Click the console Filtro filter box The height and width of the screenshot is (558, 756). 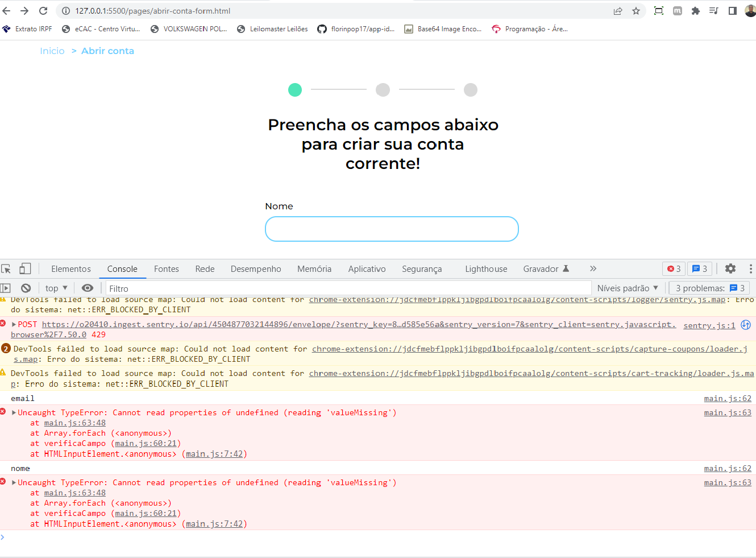coord(348,288)
